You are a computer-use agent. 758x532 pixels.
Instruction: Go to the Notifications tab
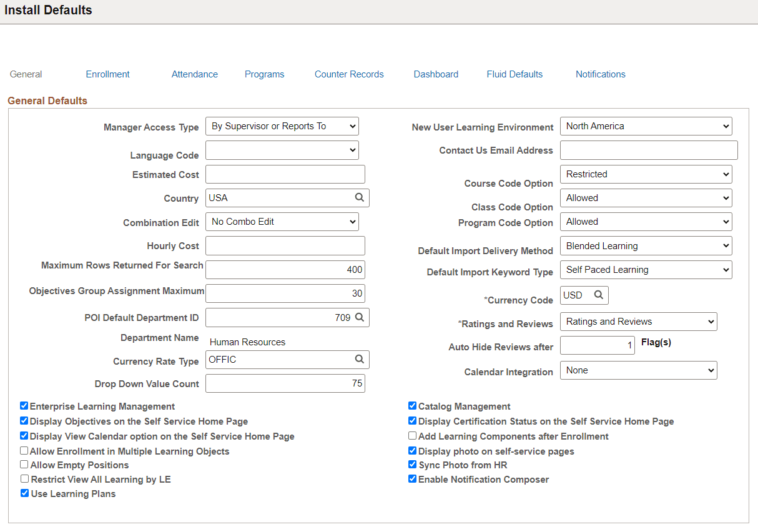pos(601,74)
